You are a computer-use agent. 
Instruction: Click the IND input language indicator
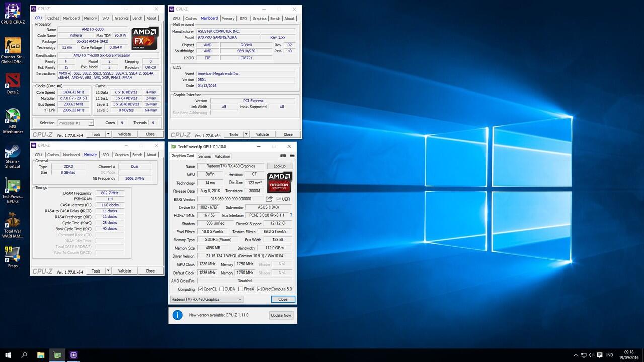[610, 355]
